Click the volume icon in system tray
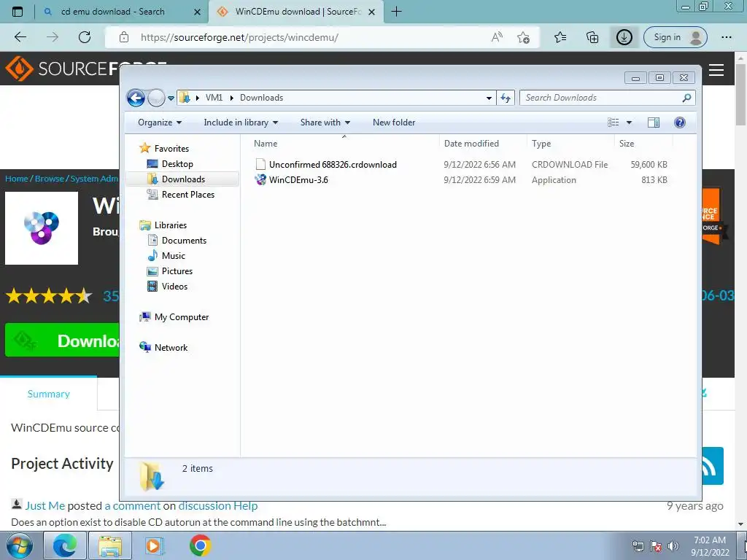The height and width of the screenshot is (560, 747). [x=673, y=546]
